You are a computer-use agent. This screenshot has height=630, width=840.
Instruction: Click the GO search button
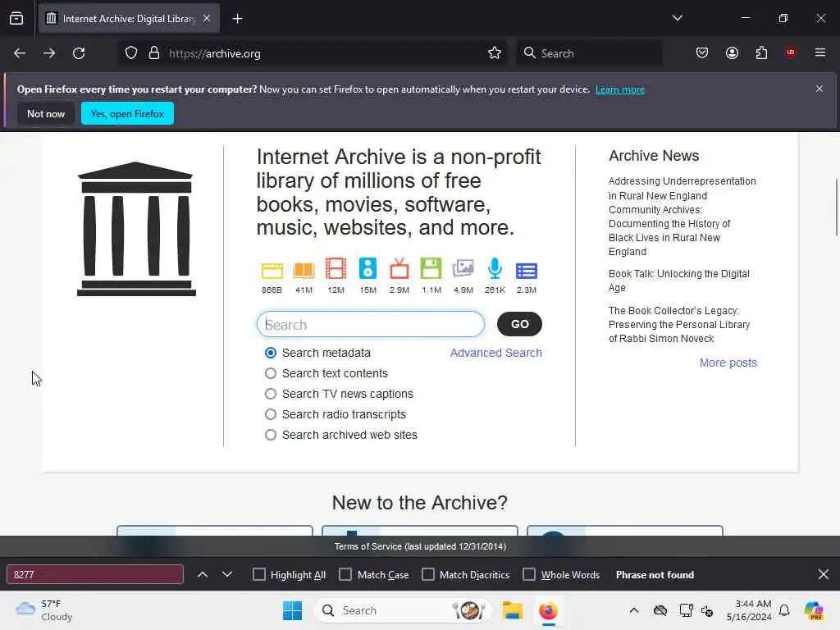pos(519,324)
